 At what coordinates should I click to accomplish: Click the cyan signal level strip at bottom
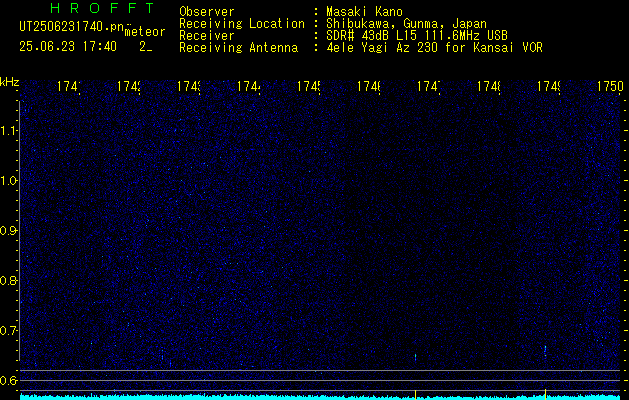(x=320, y=397)
